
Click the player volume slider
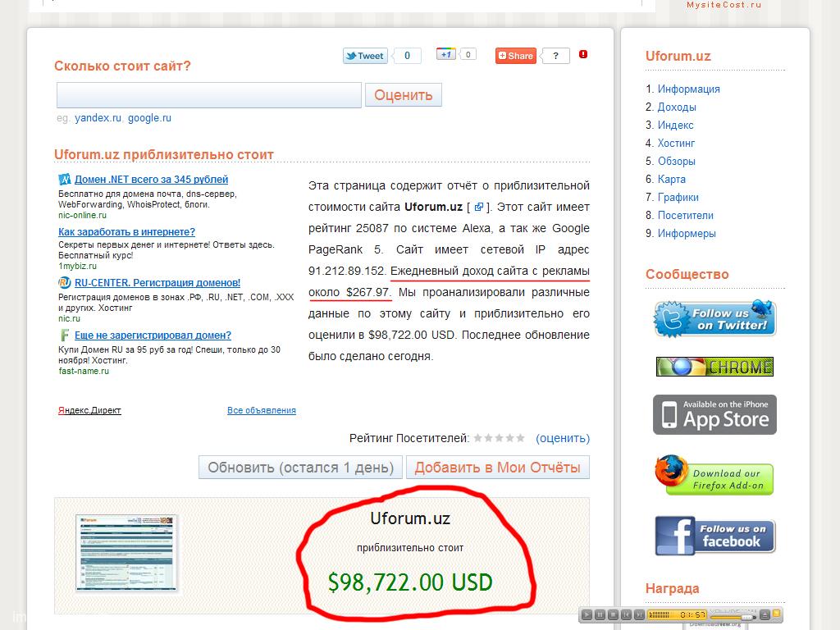coord(733,617)
